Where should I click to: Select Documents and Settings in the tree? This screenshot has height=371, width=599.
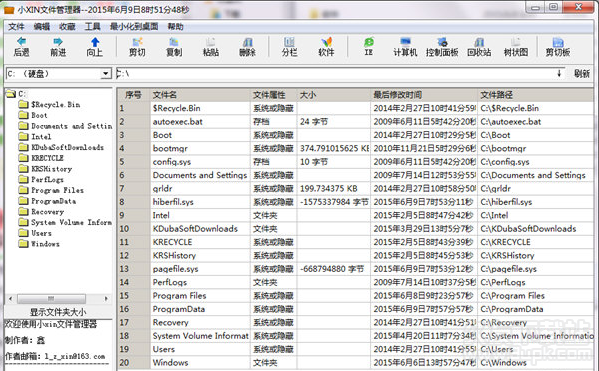[x=71, y=126]
